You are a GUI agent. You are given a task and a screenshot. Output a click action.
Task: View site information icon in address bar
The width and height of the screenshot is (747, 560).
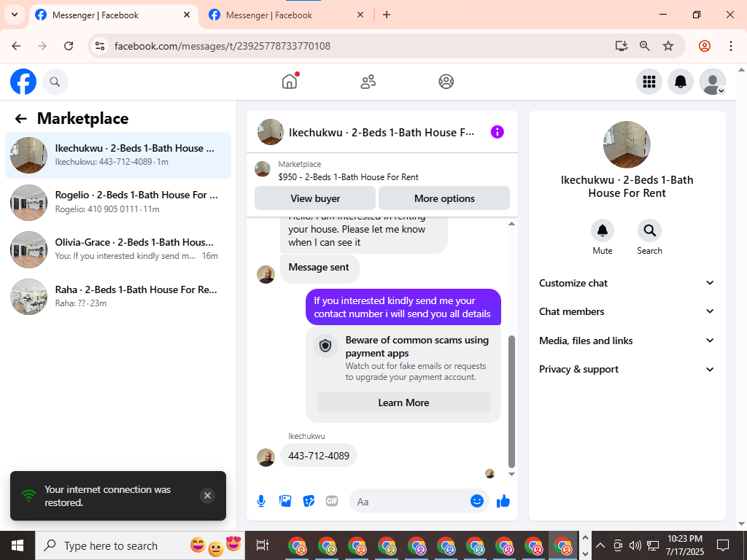point(99,46)
